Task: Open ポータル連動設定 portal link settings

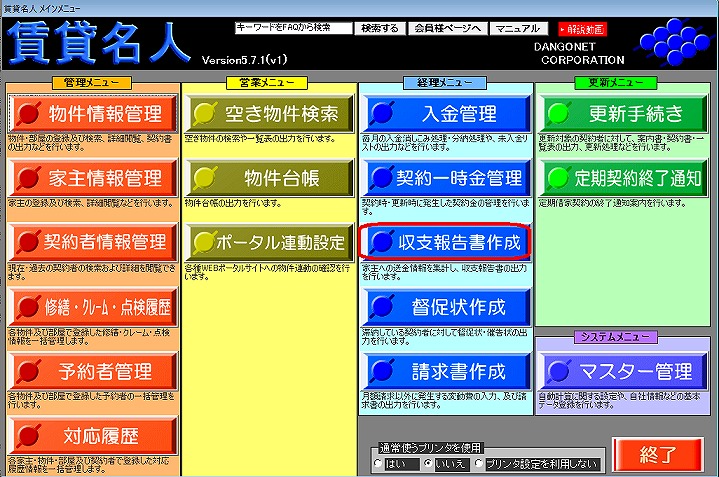Action: pos(269,242)
